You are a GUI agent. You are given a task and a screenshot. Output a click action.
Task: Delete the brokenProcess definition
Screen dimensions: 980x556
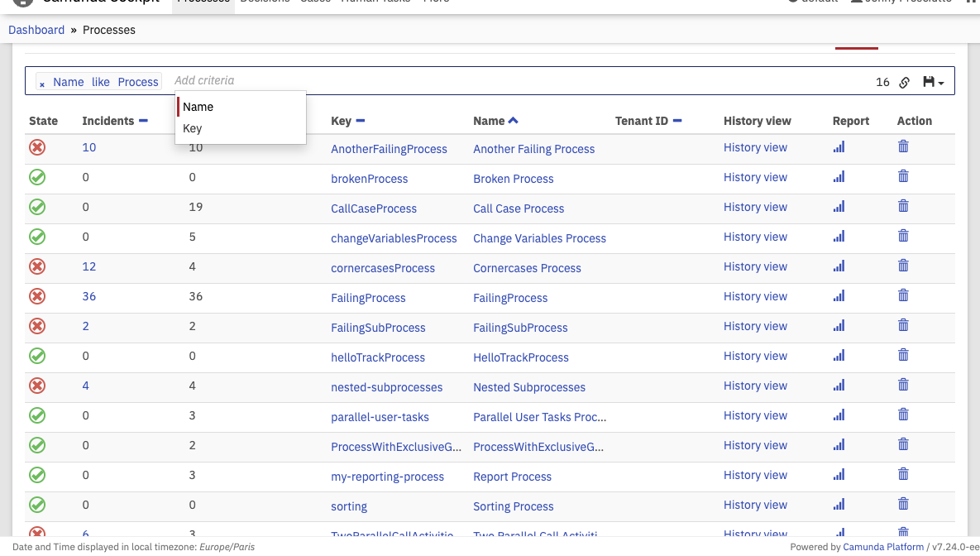tap(903, 176)
